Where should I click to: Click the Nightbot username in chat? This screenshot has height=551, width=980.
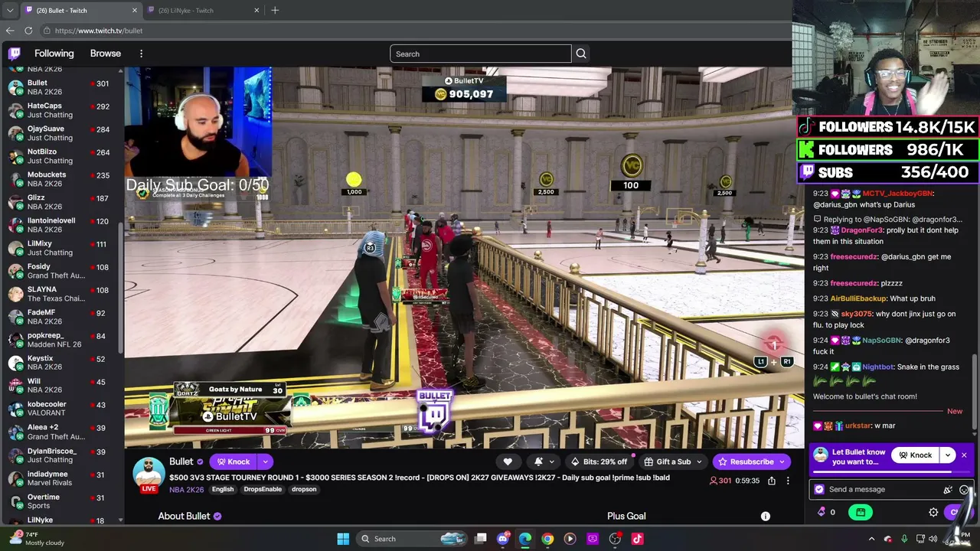pos(879,367)
